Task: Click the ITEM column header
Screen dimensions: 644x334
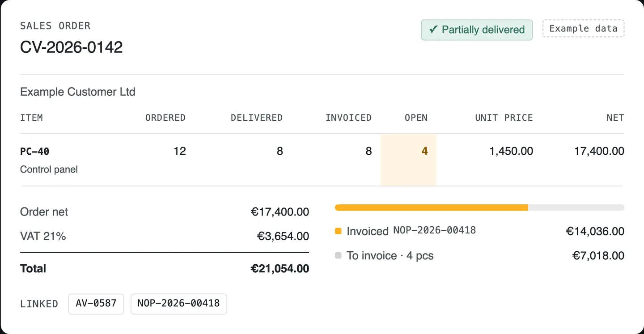Action: 32,118
